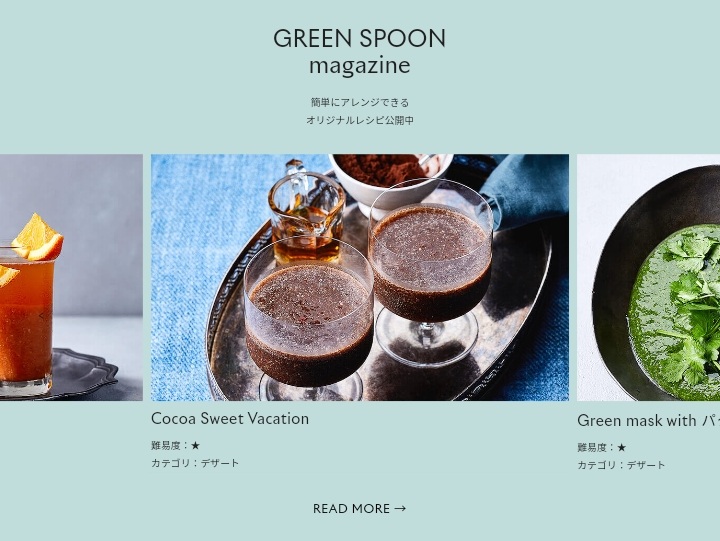This screenshot has height=541, width=720.
Task: Select the cocoa dessert glasses photo
Action: pos(360,277)
